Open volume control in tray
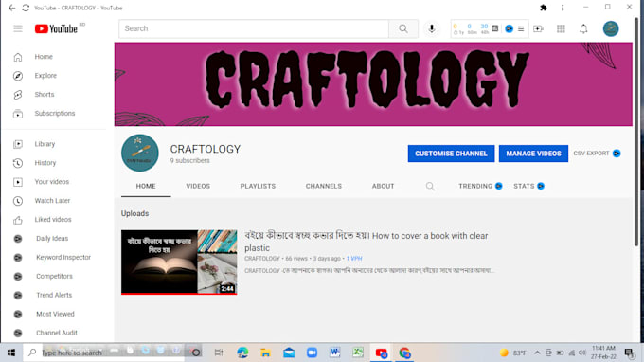The height and width of the screenshot is (362, 644). point(582,353)
